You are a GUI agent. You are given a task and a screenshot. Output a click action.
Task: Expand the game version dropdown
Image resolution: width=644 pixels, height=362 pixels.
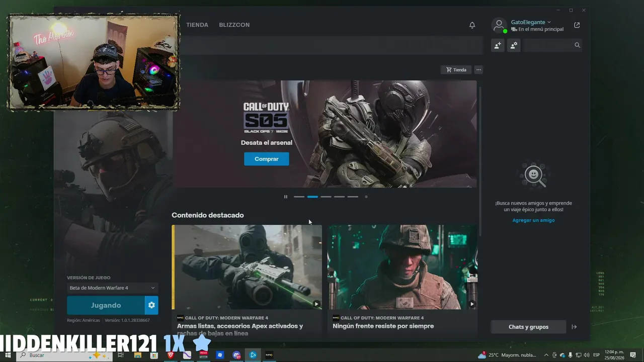coord(112,288)
